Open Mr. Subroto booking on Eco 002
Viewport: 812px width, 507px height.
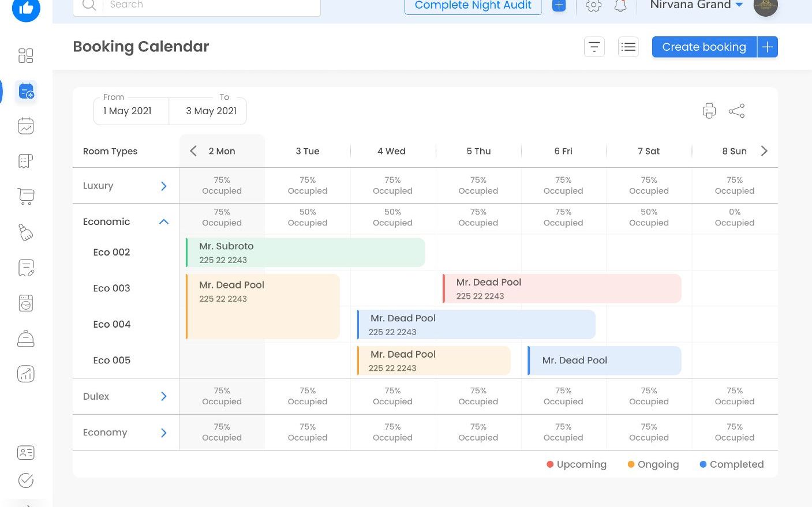pyautogui.click(x=305, y=253)
